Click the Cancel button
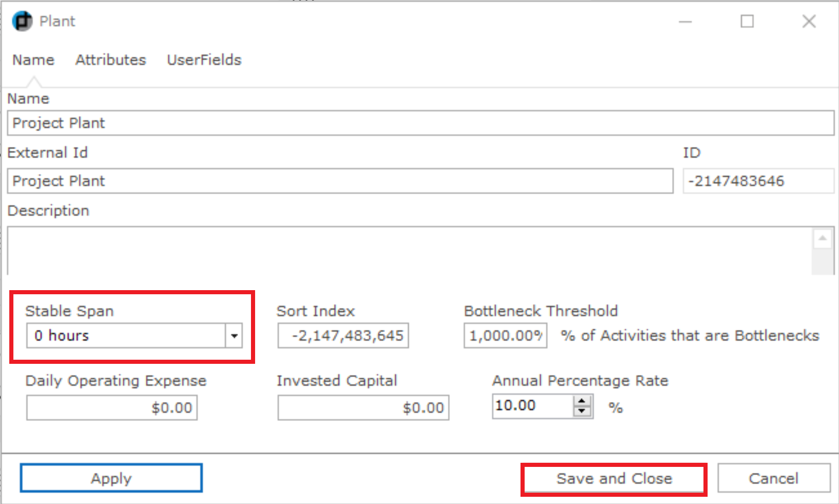Viewport: 839px width, 504px height. tap(774, 479)
